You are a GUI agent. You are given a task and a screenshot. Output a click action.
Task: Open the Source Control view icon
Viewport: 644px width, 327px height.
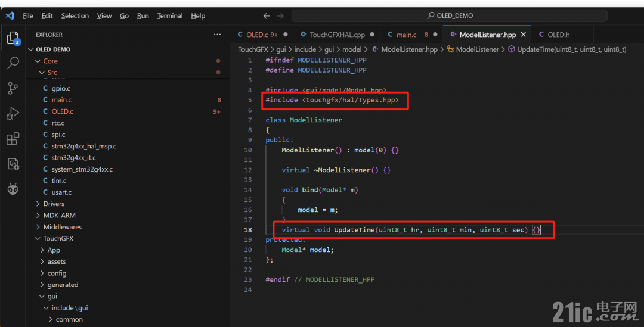[13, 88]
